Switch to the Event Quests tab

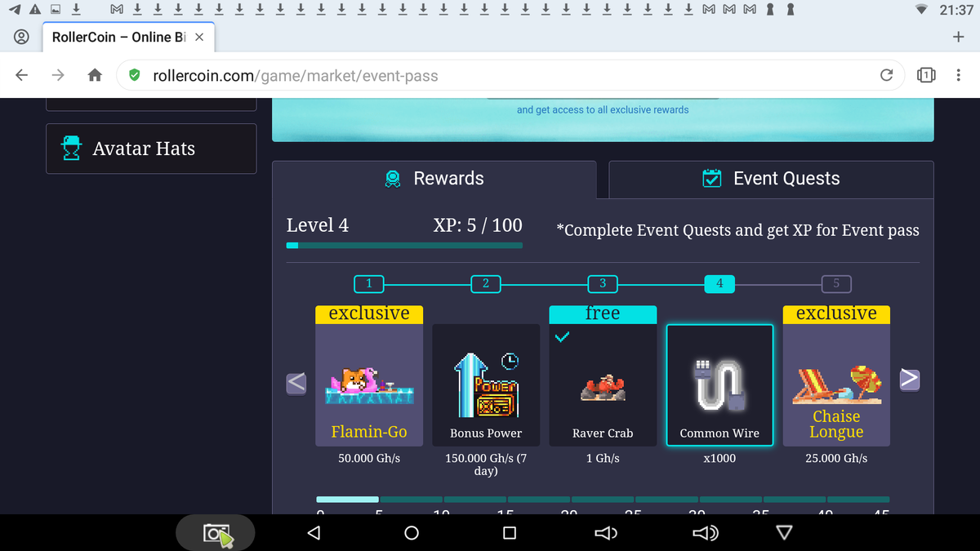point(771,179)
